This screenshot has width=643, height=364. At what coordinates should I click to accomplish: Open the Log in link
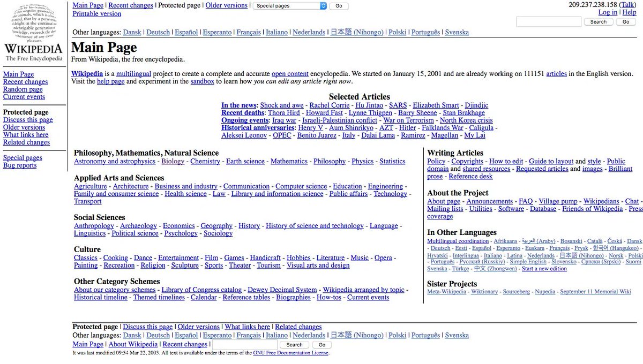[x=608, y=12]
